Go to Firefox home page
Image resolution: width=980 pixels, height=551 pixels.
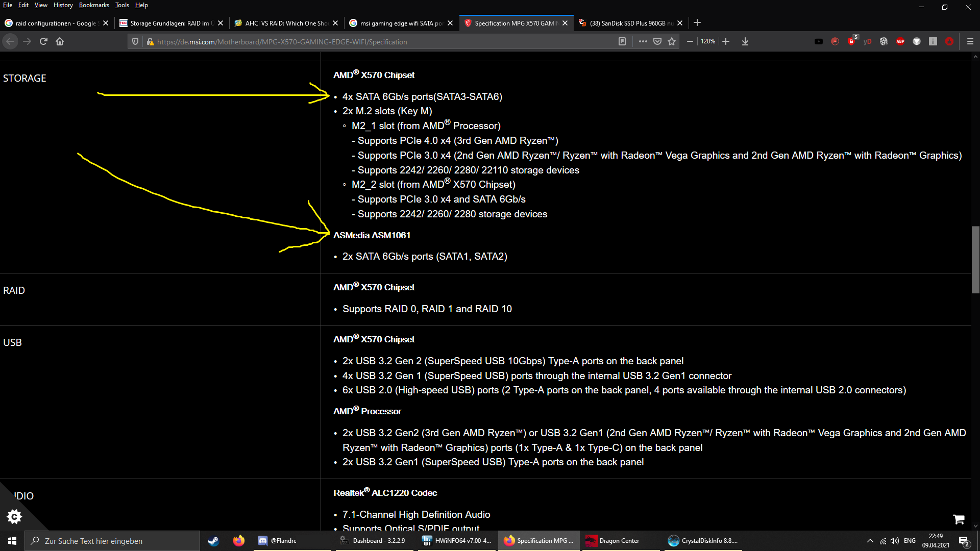click(x=60, y=41)
